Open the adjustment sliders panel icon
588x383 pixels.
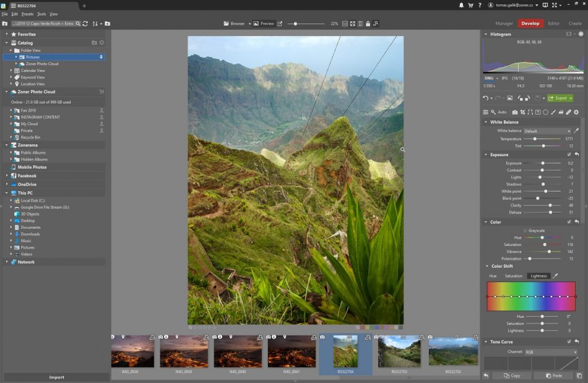click(x=486, y=112)
